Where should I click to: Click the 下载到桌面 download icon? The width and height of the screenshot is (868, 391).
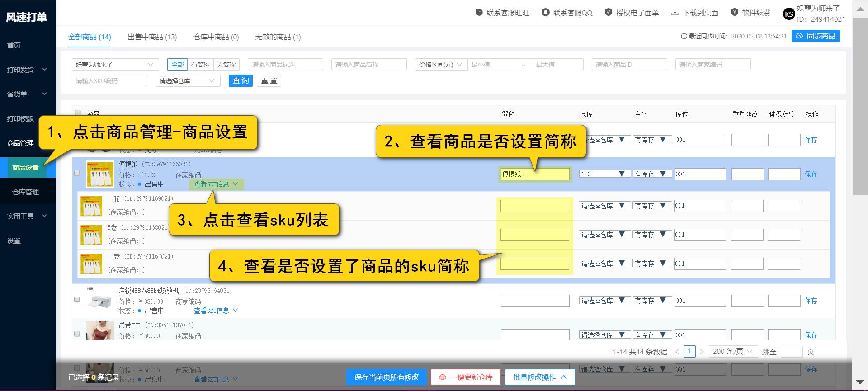675,13
